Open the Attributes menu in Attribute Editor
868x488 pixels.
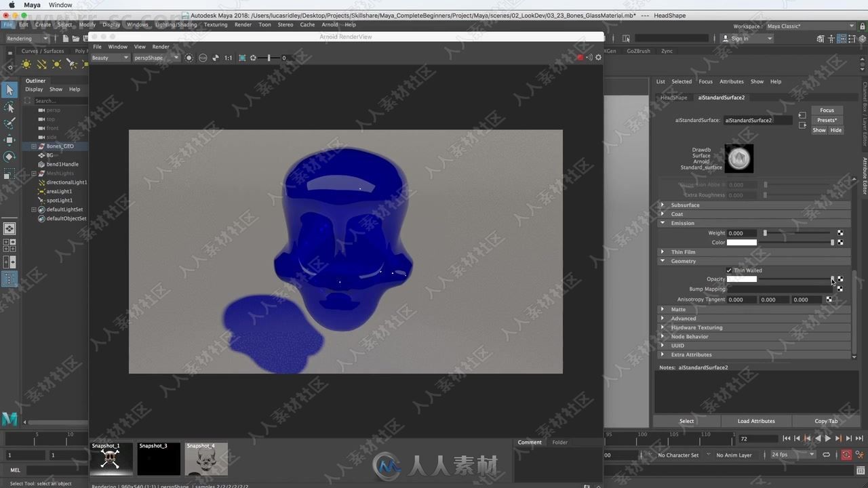pos(731,81)
